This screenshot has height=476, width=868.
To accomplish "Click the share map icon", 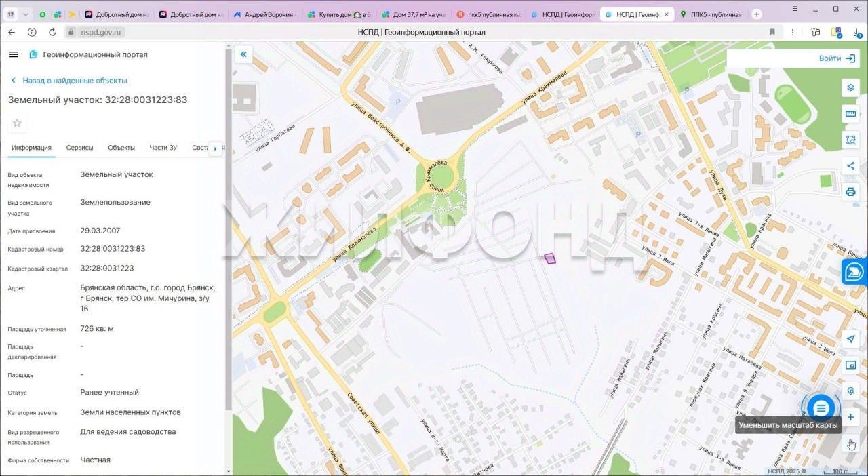I will coord(850,166).
